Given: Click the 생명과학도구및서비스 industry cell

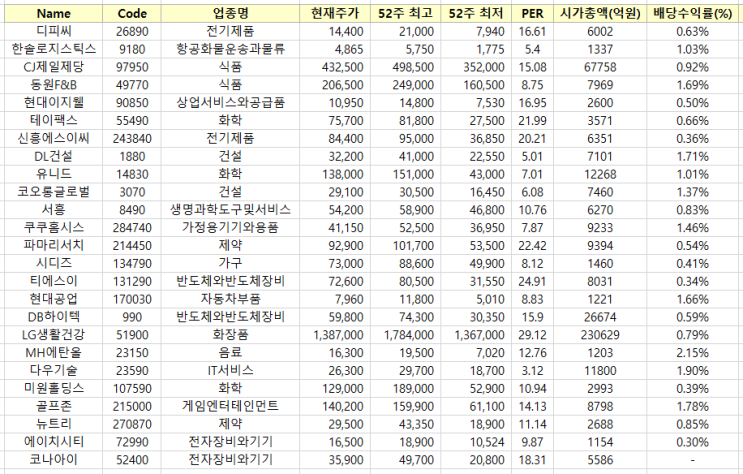Looking at the screenshot, I should (x=230, y=210).
